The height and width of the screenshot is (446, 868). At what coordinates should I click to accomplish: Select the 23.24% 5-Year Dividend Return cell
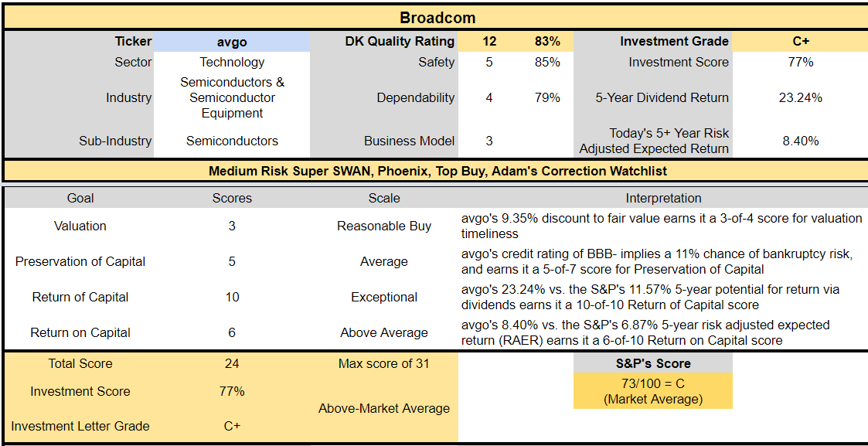click(x=801, y=98)
